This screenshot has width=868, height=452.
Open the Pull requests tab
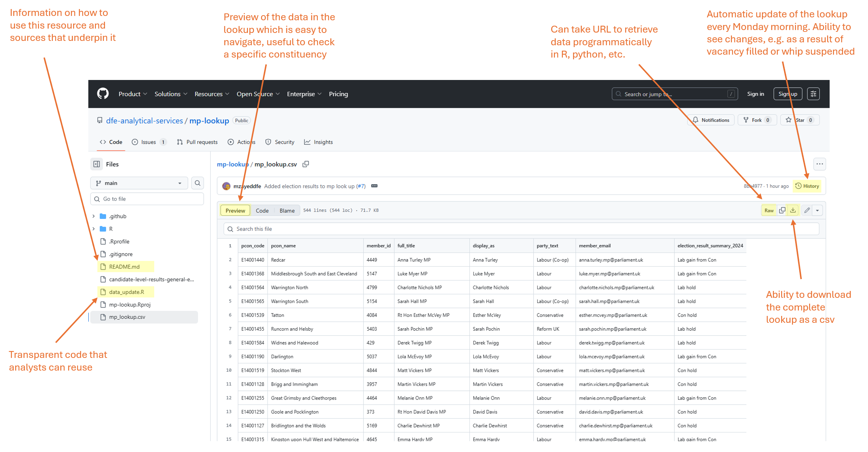[x=197, y=142]
